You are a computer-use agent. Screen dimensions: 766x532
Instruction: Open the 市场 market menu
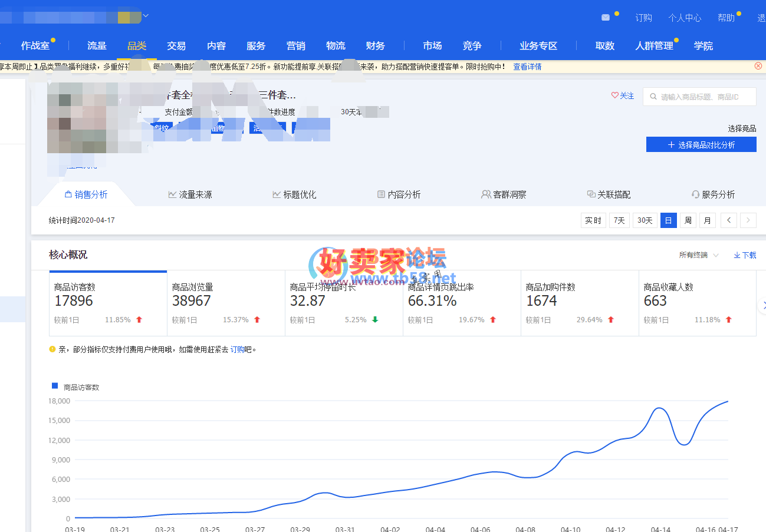point(432,46)
